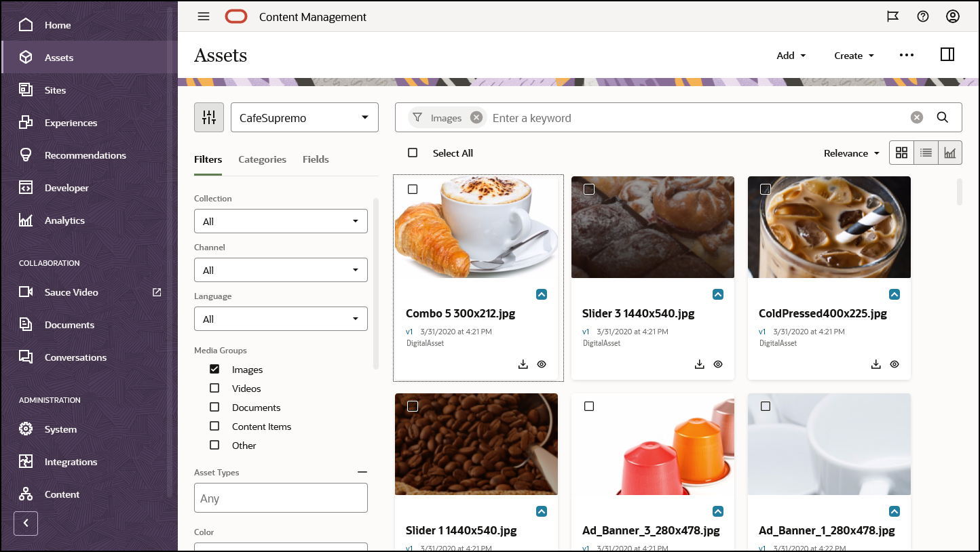This screenshot has height=552, width=980.
Task: Open the CafeSupremo repository dropdown
Action: pos(305,117)
